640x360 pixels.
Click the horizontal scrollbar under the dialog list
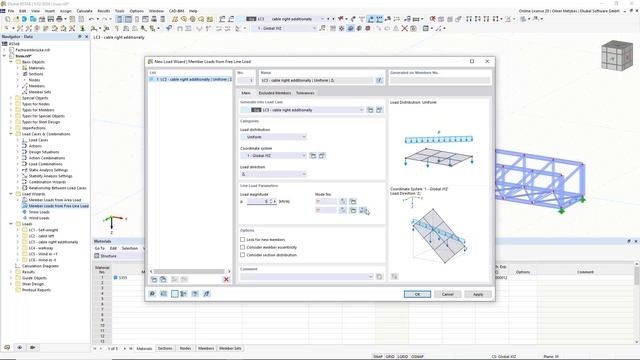coord(190,271)
